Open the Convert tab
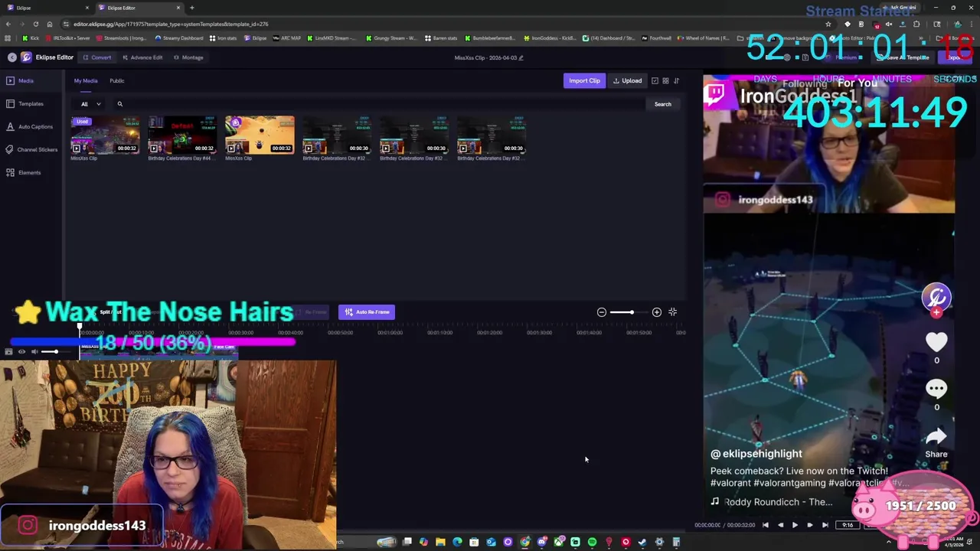 point(97,57)
